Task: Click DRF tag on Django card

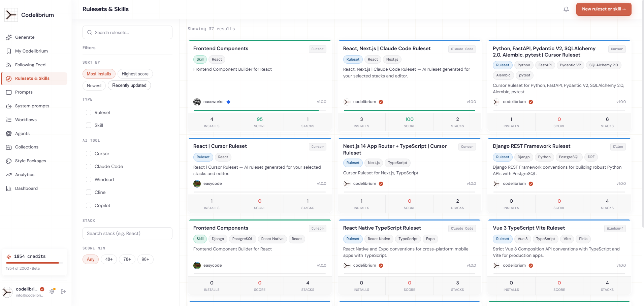Action: point(591,157)
